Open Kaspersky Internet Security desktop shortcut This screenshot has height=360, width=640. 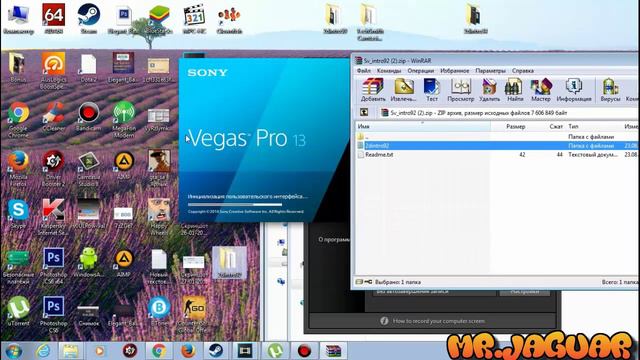point(53,217)
